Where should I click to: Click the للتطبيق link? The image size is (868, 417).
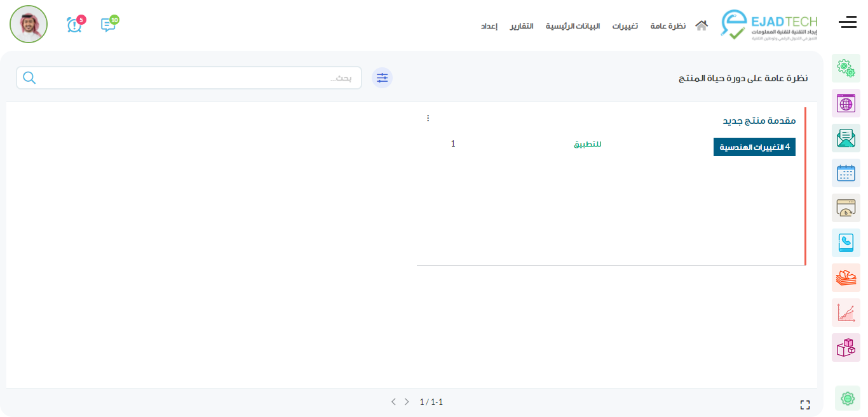tap(588, 144)
